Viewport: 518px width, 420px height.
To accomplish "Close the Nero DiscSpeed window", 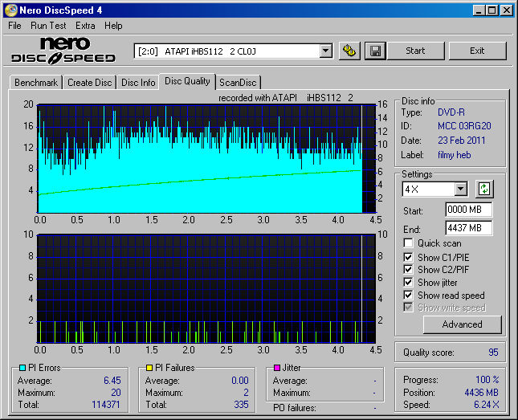I will pos(507,10).
